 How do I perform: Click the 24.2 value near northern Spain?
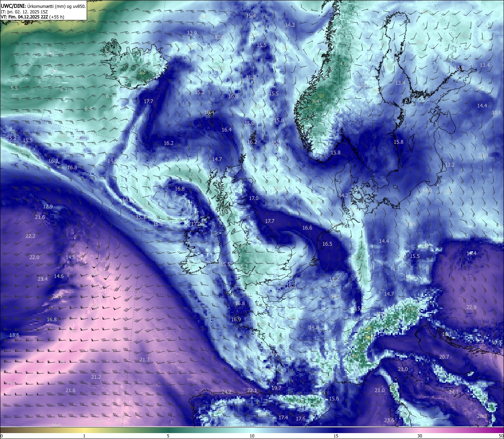[x=226, y=392]
